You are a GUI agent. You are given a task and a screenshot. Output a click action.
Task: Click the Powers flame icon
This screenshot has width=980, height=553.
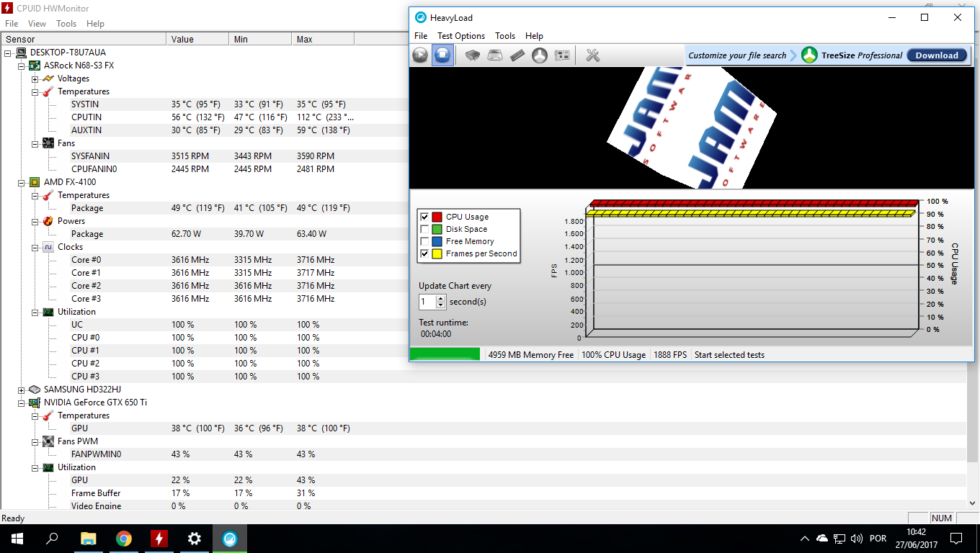click(x=48, y=221)
